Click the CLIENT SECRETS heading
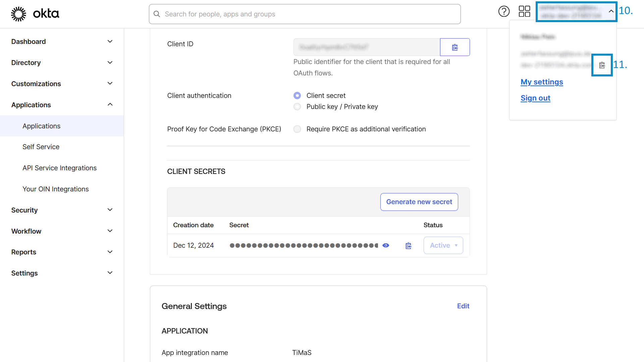The width and height of the screenshot is (644, 362). [196, 172]
